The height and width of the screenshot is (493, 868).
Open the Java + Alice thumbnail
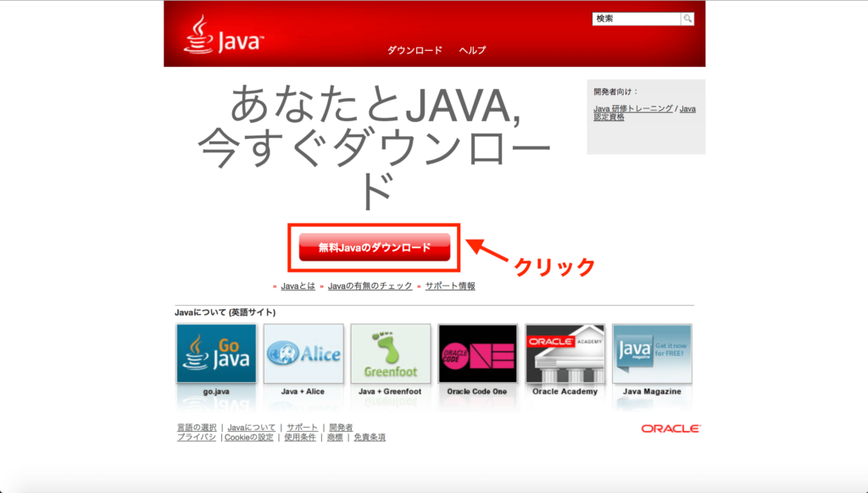tap(303, 353)
